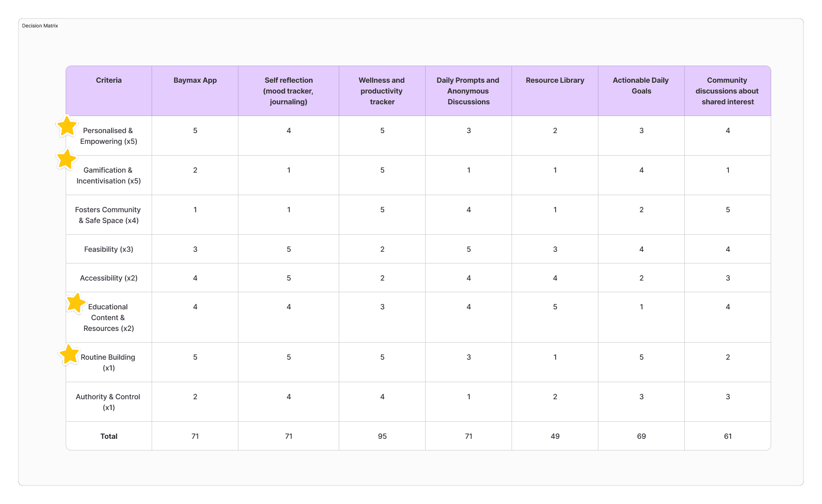Select Community discussions score for Routine Building

tap(728, 362)
